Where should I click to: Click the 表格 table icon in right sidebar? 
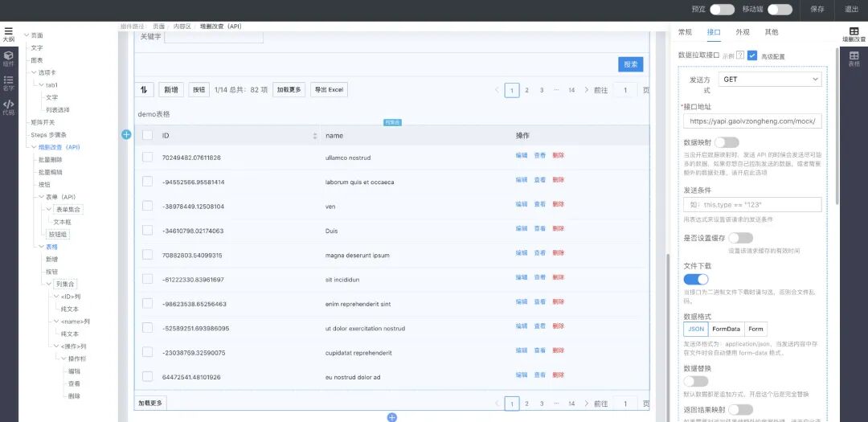coord(854,57)
